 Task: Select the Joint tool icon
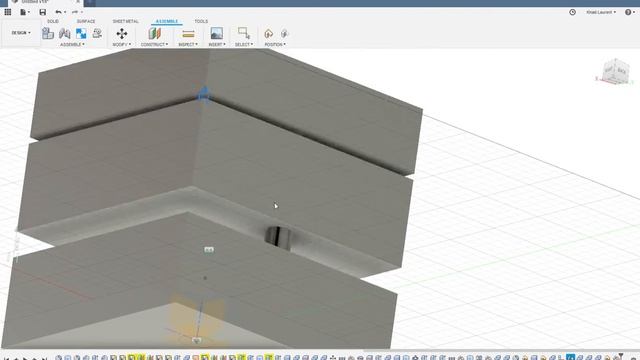64,33
